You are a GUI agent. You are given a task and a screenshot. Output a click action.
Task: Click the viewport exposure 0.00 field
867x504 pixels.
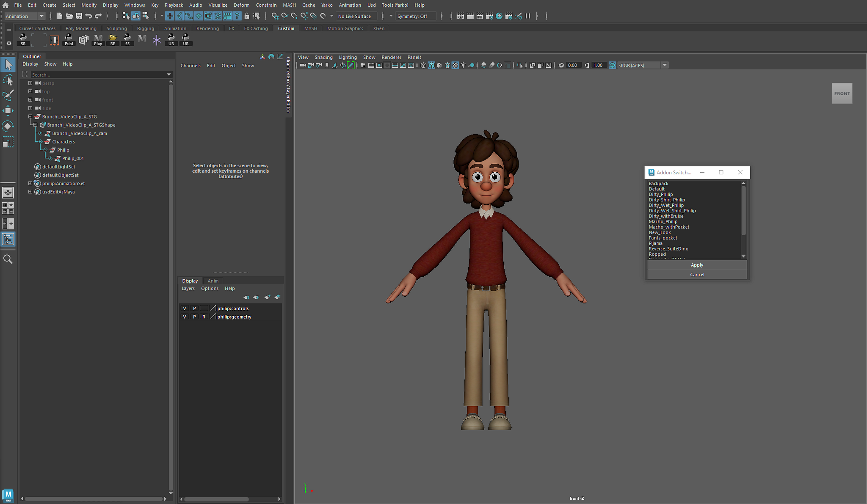[572, 65]
